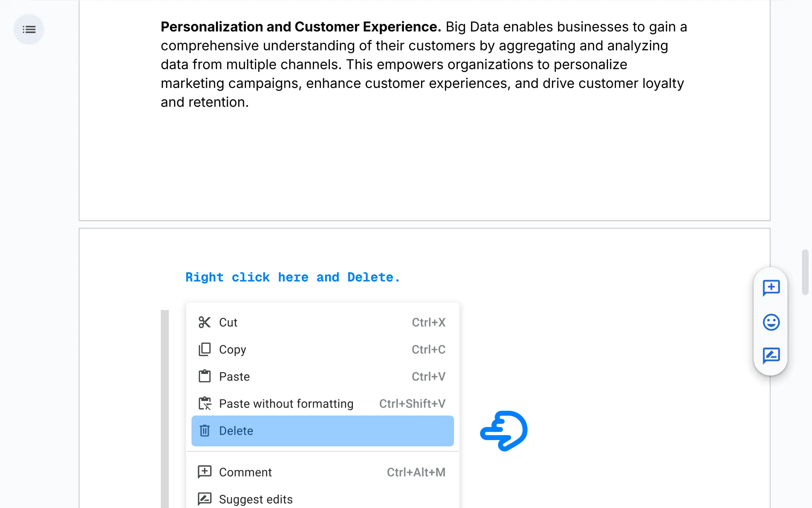
Task: Click the Emoji reaction icon
Action: pyautogui.click(x=771, y=321)
